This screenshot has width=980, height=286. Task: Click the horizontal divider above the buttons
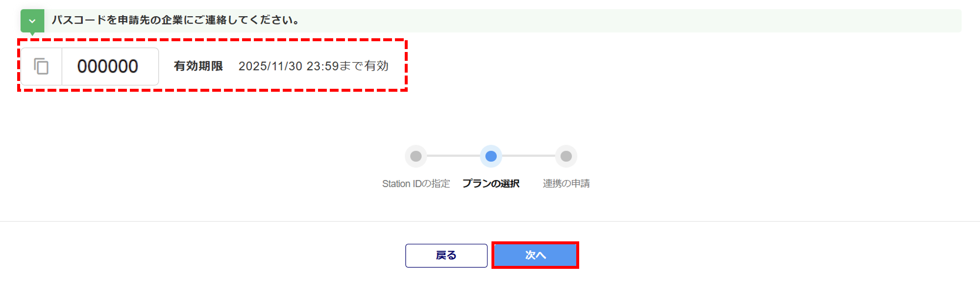tap(490, 221)
